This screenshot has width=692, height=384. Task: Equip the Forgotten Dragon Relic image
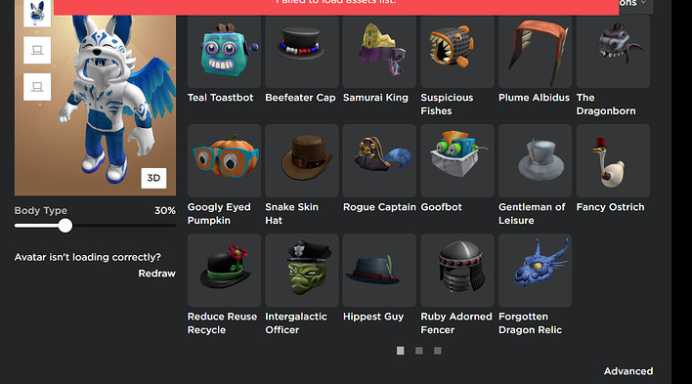click(x=535, y=270)
